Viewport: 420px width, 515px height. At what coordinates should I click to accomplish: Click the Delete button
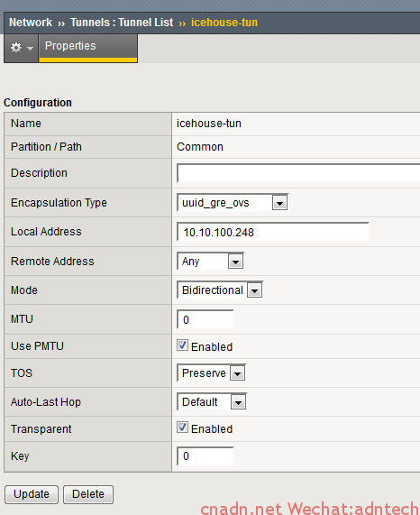pyautogui.click(x=88, y=494)
